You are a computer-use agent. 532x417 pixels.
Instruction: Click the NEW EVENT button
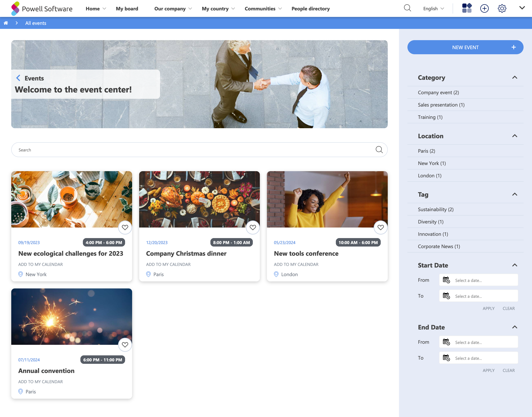pyautogui.click(x=465, y=47)
